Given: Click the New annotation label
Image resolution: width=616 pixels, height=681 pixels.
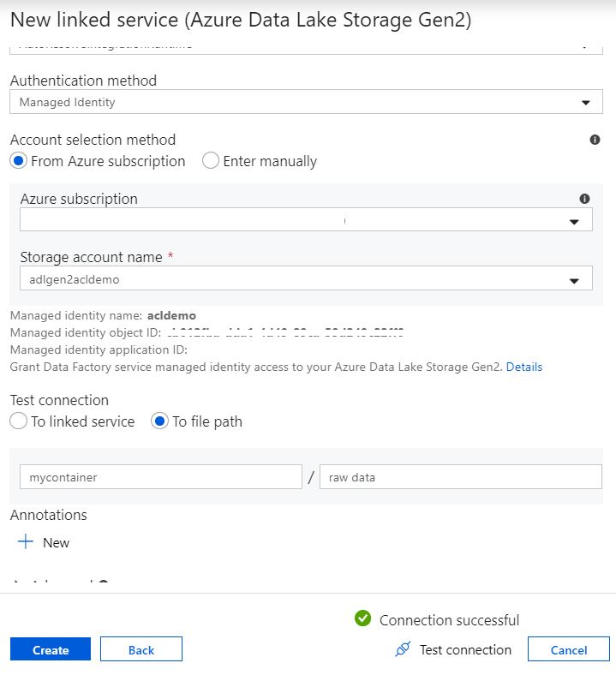Looking at the screenshot, I should click(x=56, y=542).
